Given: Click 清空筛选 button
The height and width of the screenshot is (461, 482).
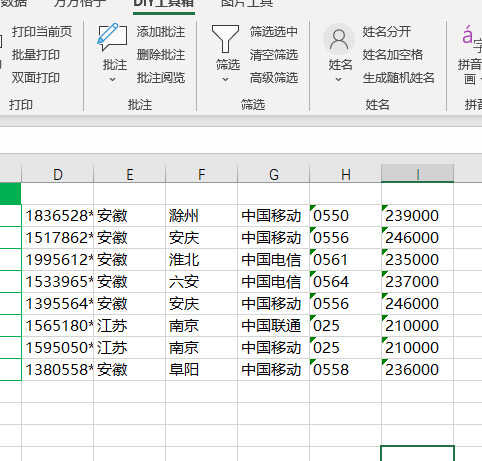Looking at the screenshot, I should click(x=274, y=55).
